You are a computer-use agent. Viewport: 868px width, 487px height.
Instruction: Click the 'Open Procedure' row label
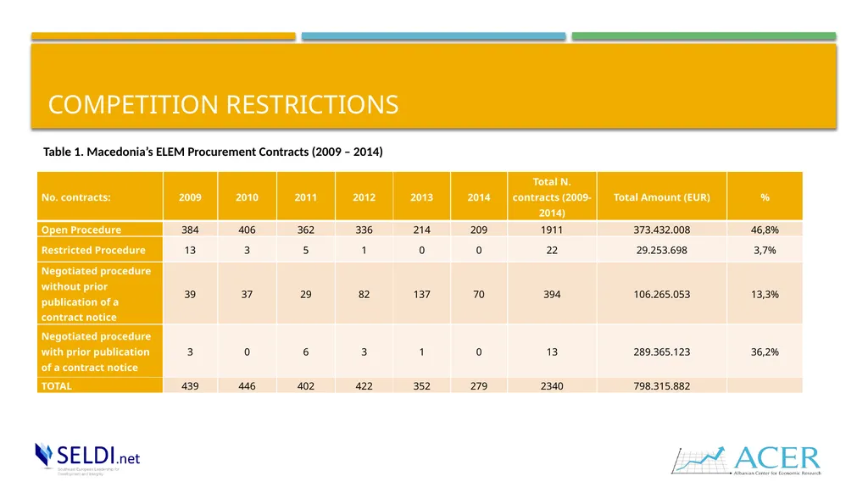click(x=100, y=230)
